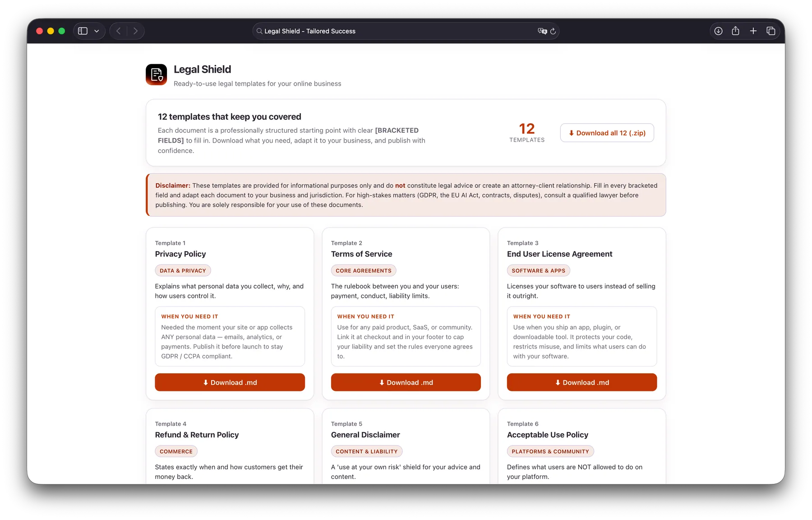Click the Refund & Return Policy title
This screenshot has width=812, height=520.
tap(197, 435)
